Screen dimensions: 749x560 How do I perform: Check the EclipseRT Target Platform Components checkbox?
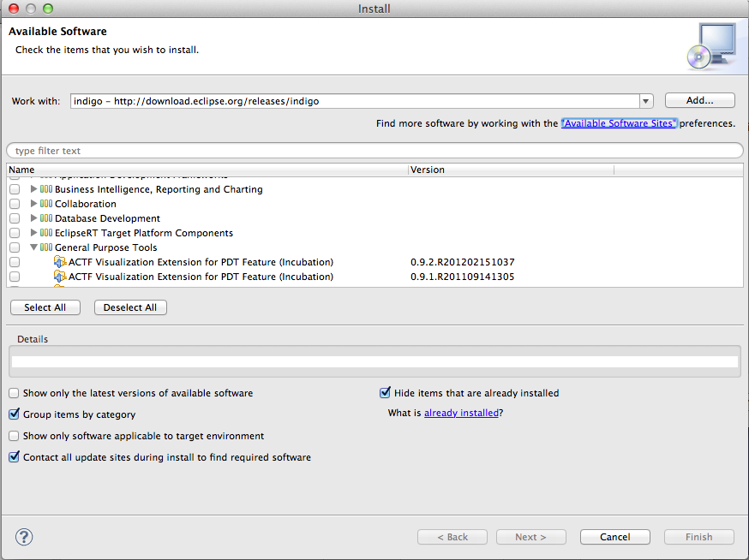point(15,233)
